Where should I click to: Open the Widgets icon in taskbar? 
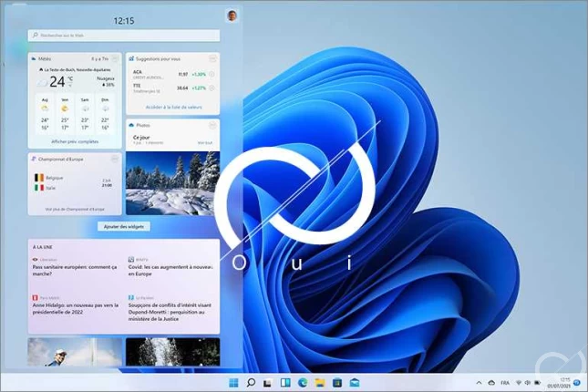pos(284,382)
